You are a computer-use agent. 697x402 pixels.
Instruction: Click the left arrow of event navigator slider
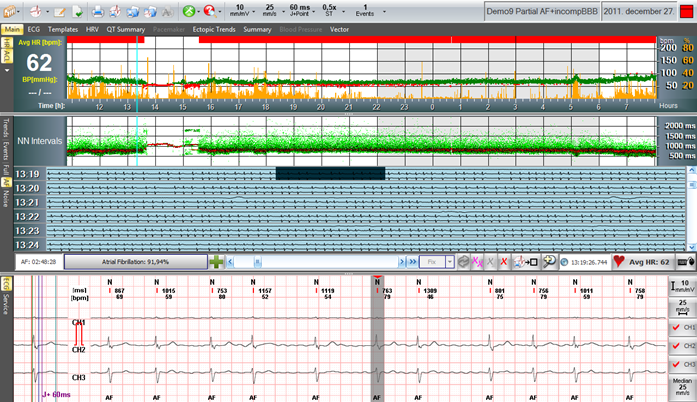click(230, 262)
